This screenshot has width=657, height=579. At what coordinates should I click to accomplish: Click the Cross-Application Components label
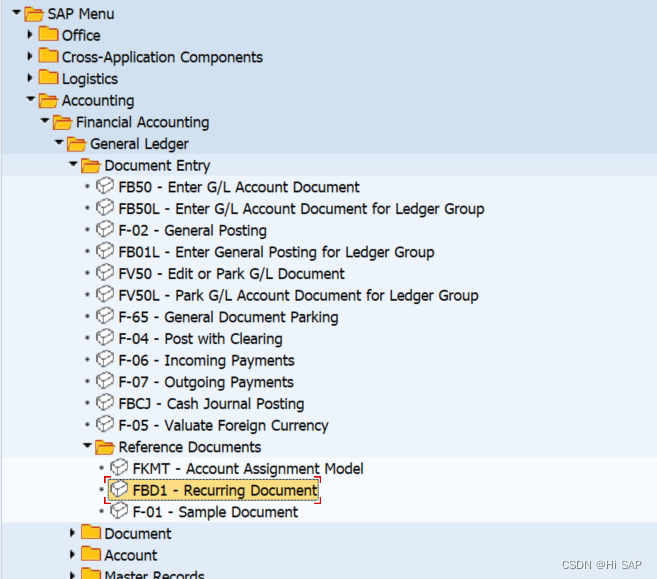pyautogui.click(x=163, y=57)
